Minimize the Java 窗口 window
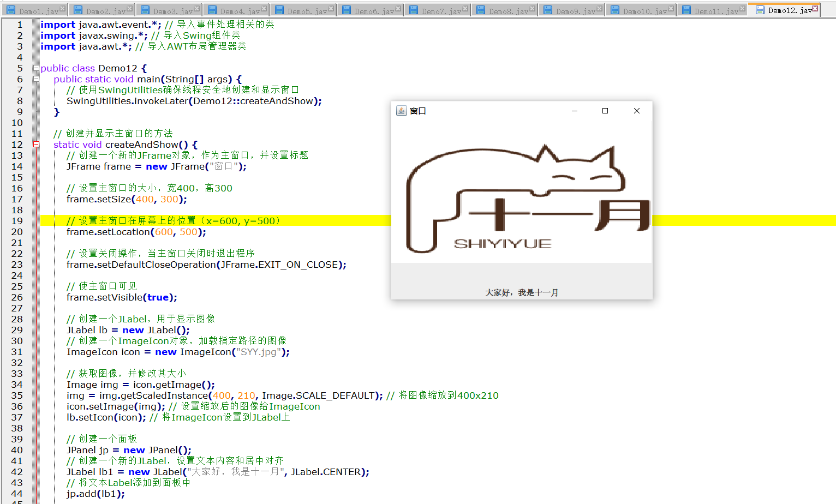 click(x=574, y=111)
